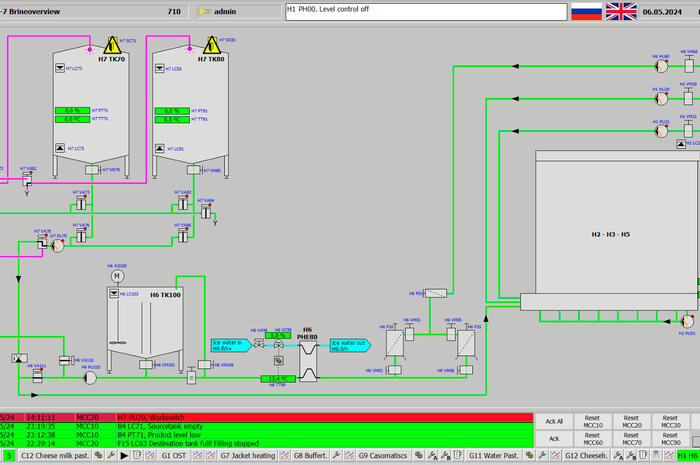Click the controller icon below VC80
This screenshot has width=700, height=465.
(279, 361)
